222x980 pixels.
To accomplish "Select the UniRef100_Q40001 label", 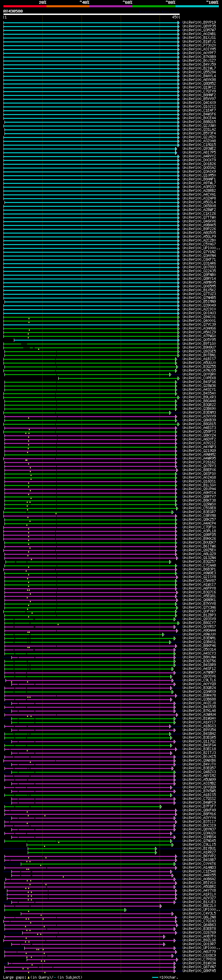I will coord(199,321).
